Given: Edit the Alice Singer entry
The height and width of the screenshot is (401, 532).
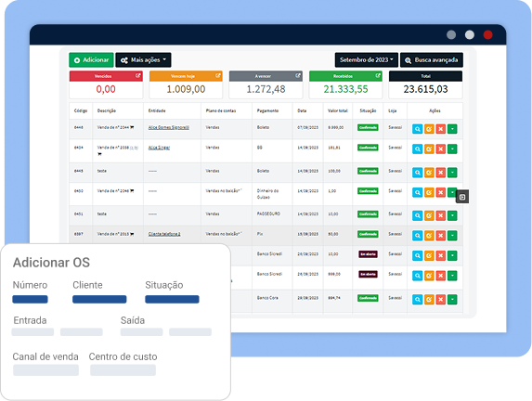Looking at the screenshot, I should [x=429, y=149].
